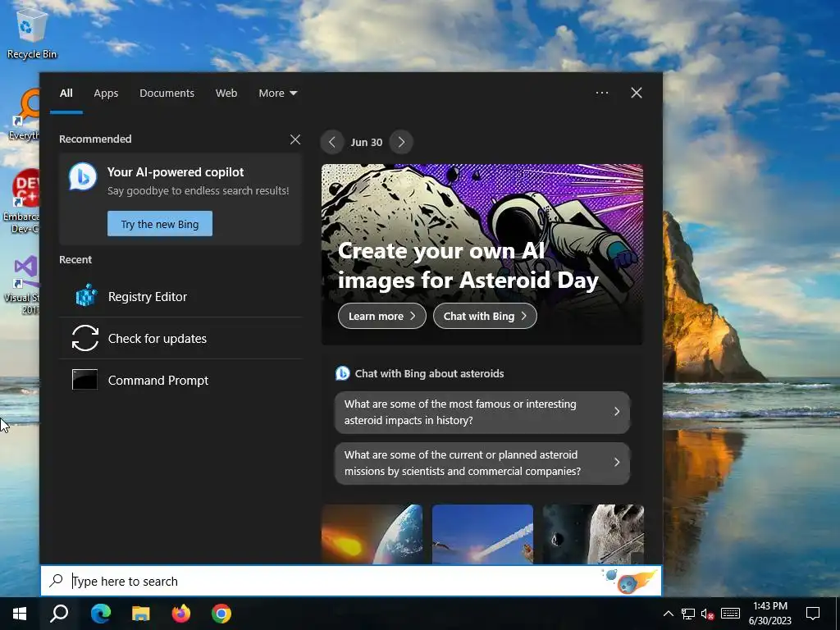Open the three-dot options menu
Viewport: 840px width, 630px height.
coord(602,93)
